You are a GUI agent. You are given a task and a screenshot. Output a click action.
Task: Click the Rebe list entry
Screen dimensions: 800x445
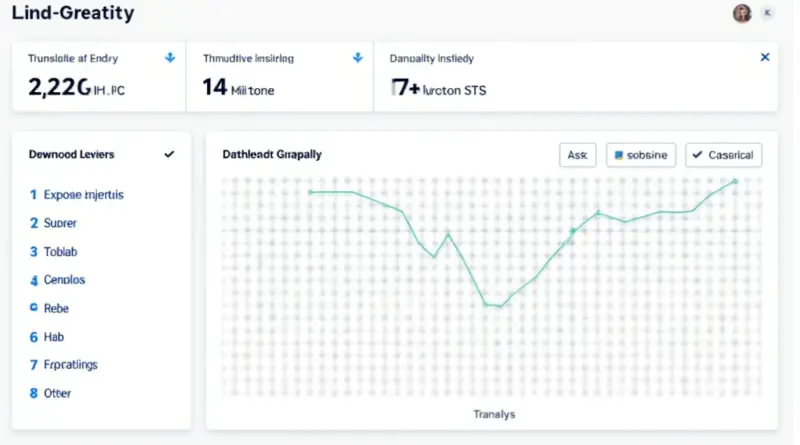click(56, 309)
